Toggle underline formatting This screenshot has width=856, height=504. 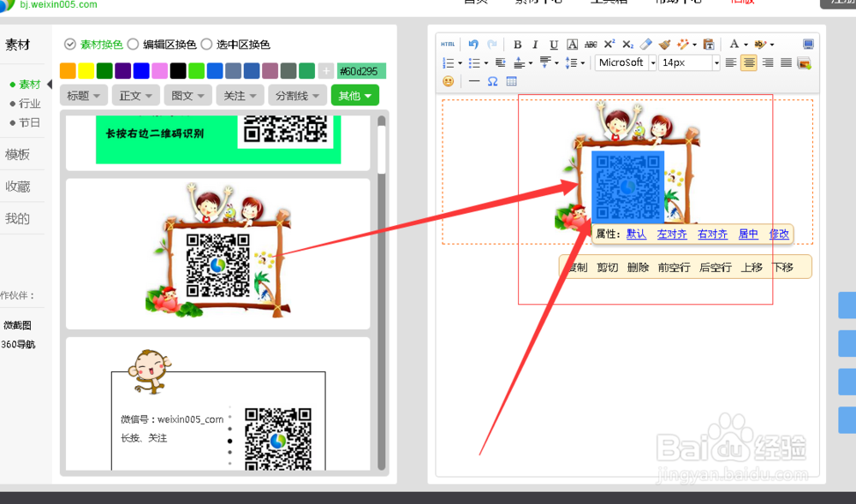tap(554, 44)
